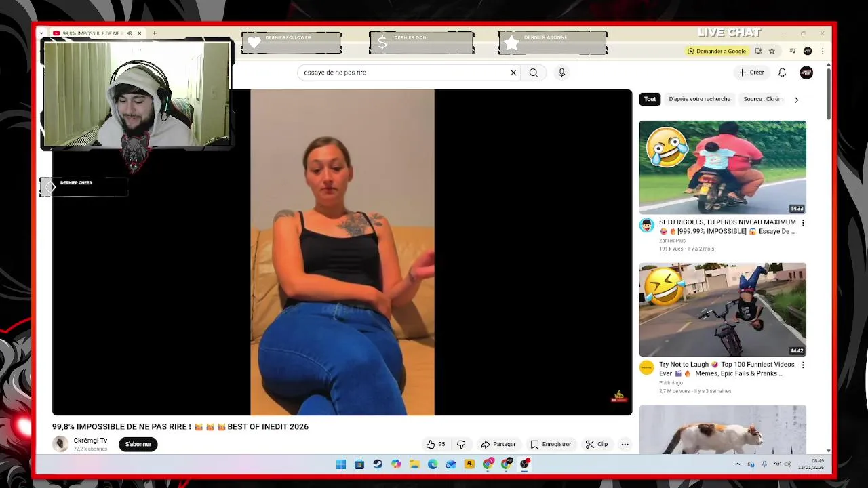Open "SI TU RIGOLES, TU PERDS" video title

coord(728,226)
